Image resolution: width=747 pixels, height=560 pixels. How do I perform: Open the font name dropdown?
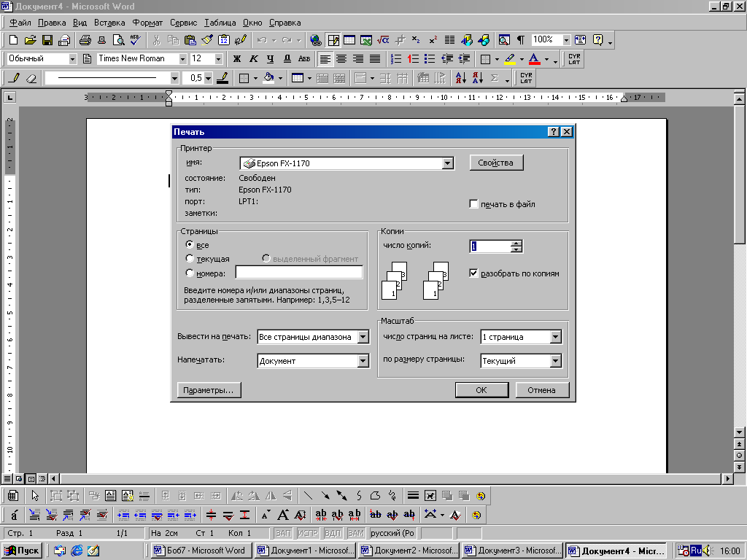tap(182, 59)
